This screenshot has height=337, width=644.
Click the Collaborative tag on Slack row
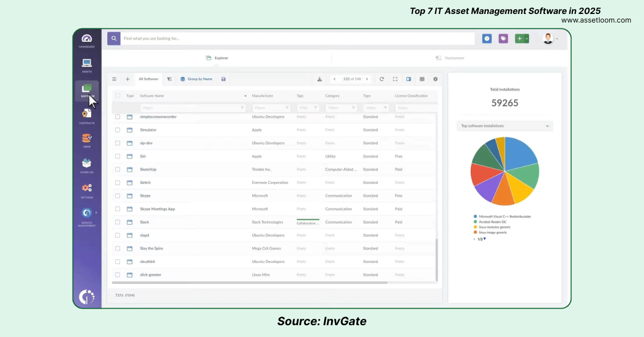(x=308, y=222)
